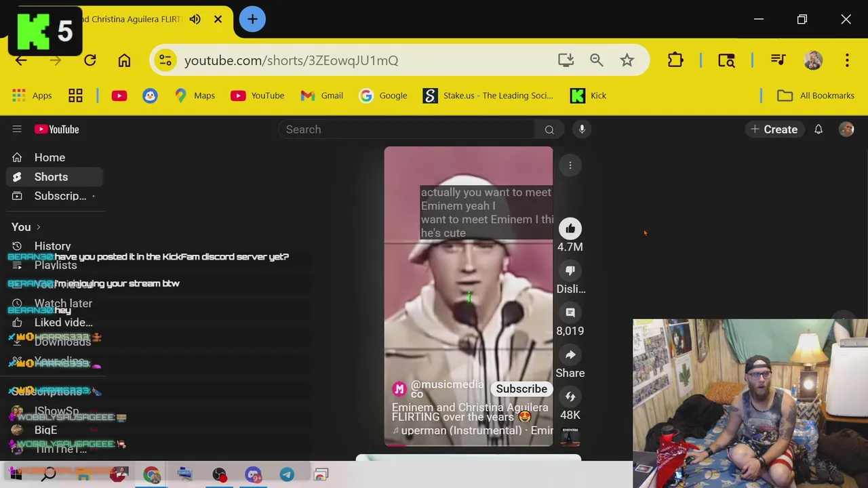Seek using the Short's red progress bar
Image resolution: width=868 pixels, height=488 pixels.
coord(468,445)
